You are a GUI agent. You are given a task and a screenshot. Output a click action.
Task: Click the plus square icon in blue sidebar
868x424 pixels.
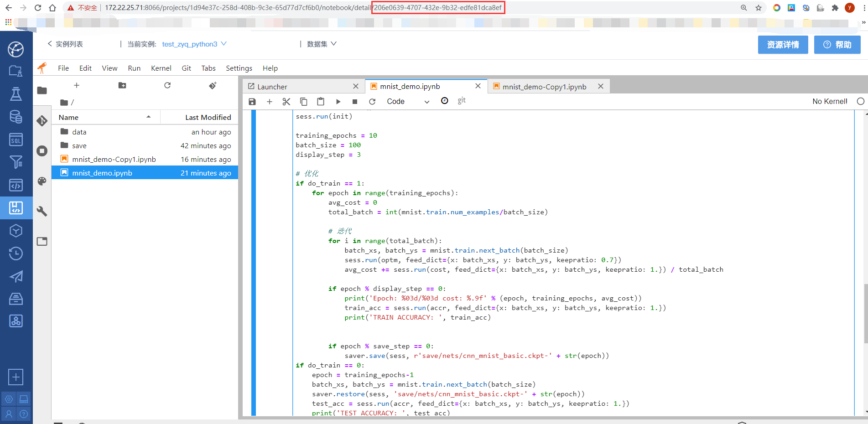pyautogui.click(x=16, y=377)
